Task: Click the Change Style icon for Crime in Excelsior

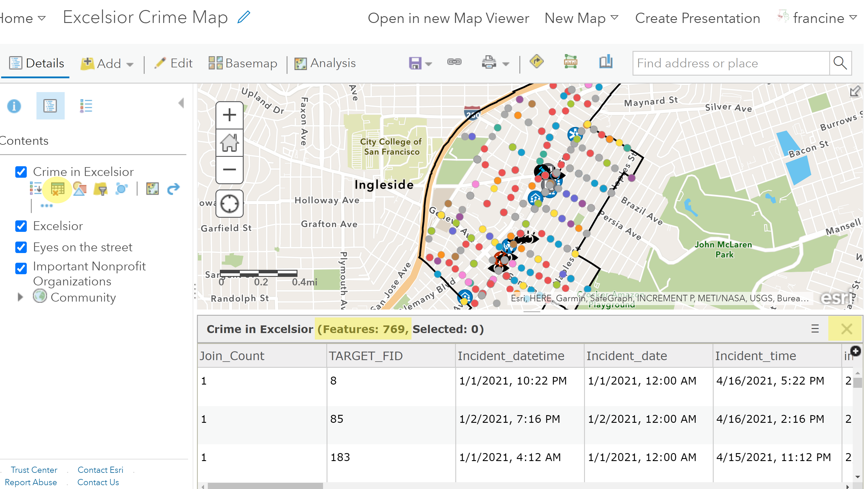Action: 80,189
